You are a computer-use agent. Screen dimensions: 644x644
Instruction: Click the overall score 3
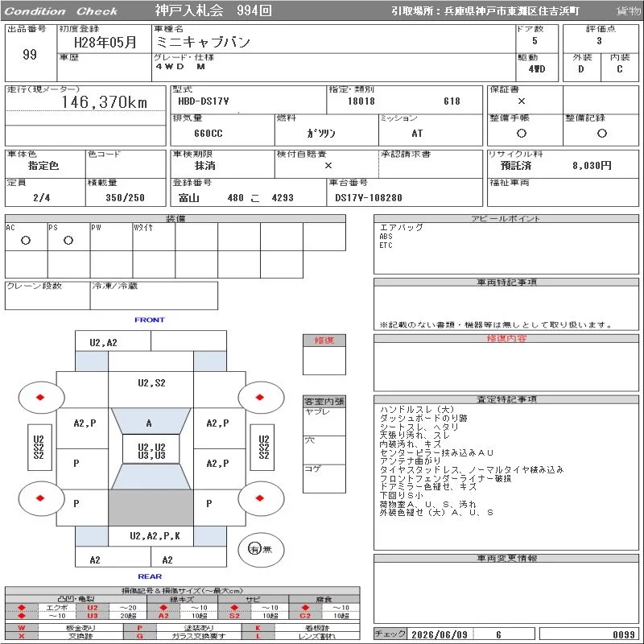click(599, 41)
